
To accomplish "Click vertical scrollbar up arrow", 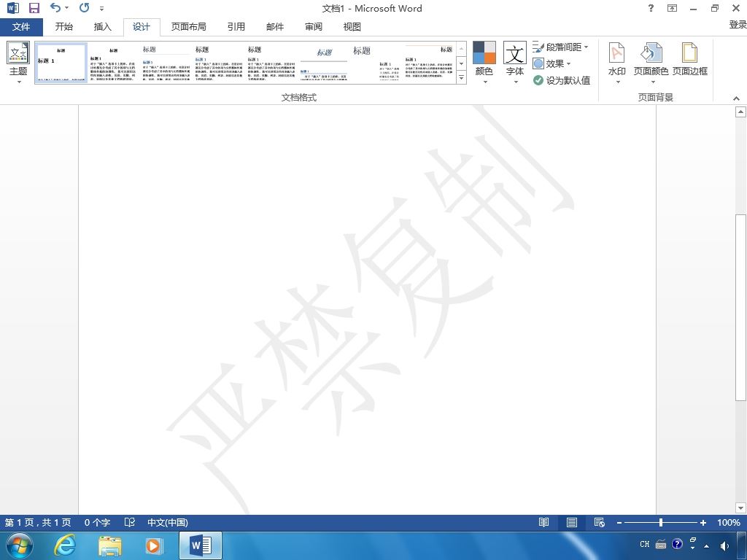I will coord(740,112).
